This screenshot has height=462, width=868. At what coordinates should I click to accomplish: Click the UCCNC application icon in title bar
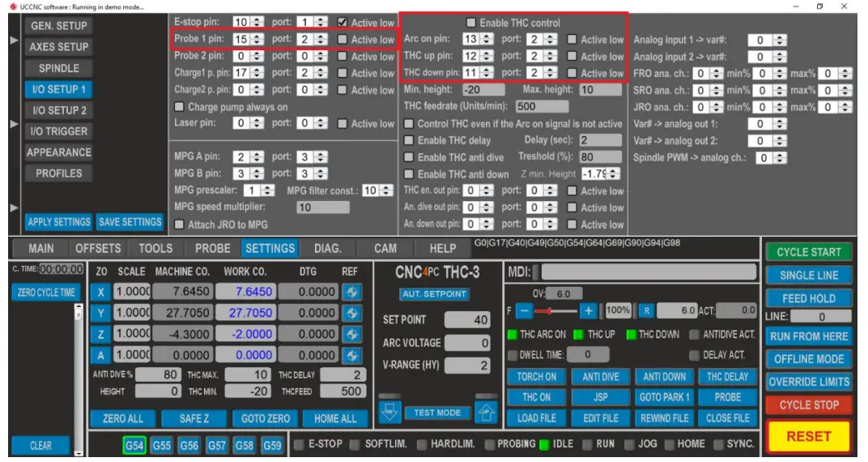[x=13, y=6]
